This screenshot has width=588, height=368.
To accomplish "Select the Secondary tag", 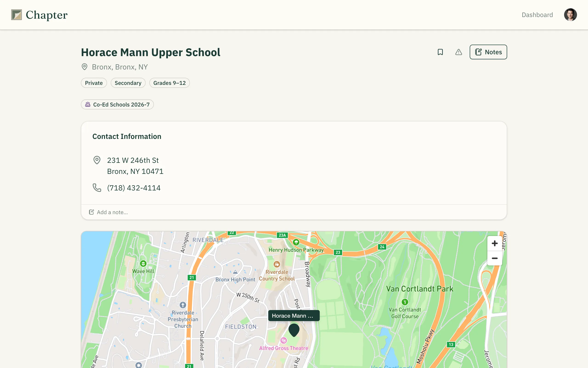I will point(128,83).
